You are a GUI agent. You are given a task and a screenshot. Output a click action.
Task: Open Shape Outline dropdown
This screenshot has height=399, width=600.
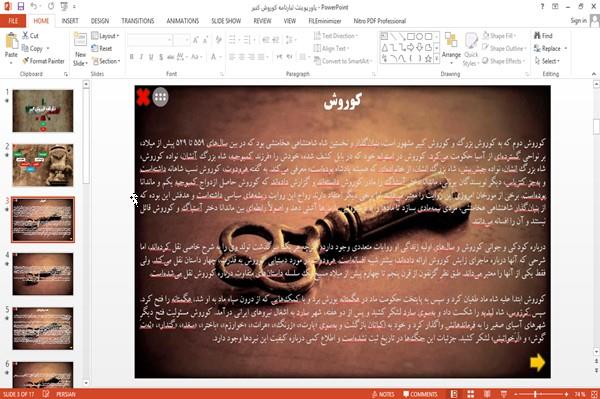tap(504, 48)
